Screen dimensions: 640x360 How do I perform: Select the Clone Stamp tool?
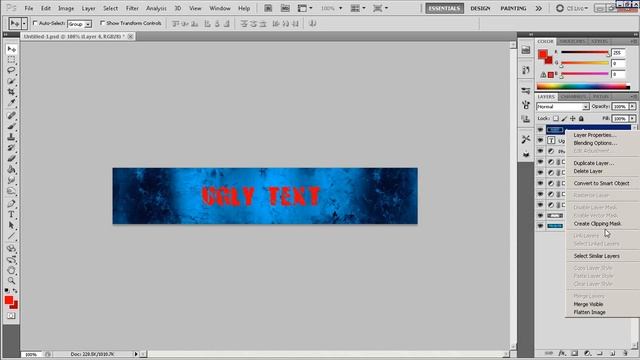pyautogui.click(x=11, y=137)
